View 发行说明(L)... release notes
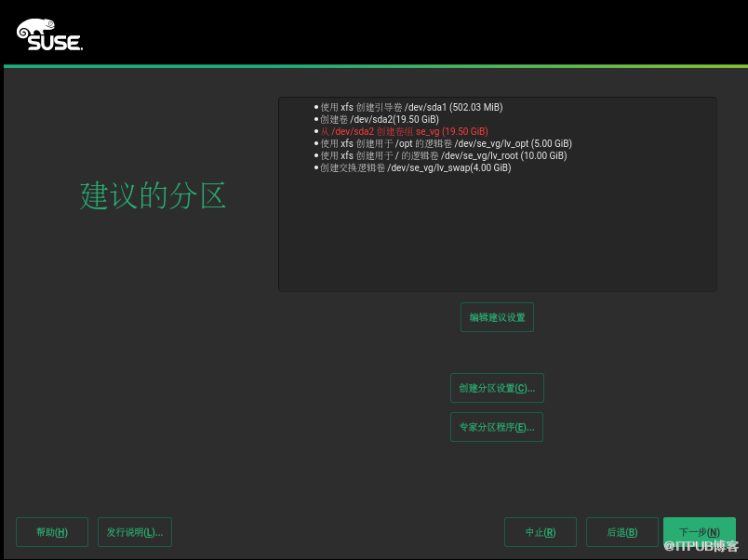 click(x=135, y=532)
